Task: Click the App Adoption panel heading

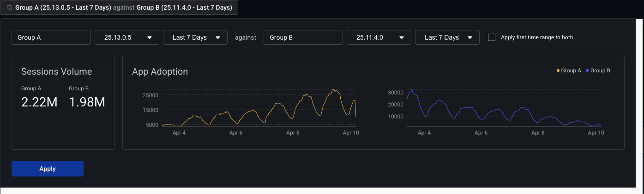Action: [160, 71]
